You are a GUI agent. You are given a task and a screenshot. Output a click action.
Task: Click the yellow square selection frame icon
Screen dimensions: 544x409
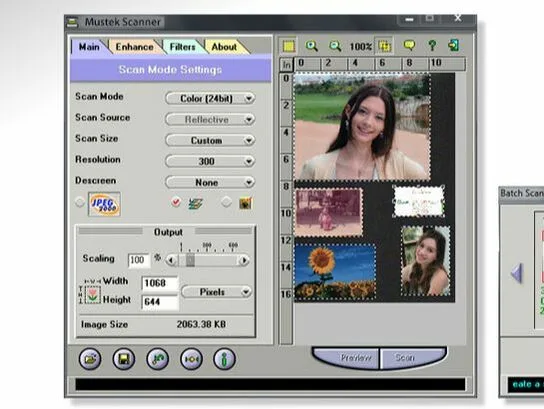tap(289, 46)
